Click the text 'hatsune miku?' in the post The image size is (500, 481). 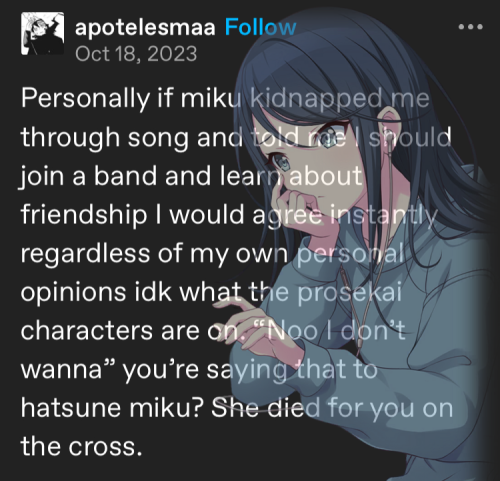click(x=112, y=408)
